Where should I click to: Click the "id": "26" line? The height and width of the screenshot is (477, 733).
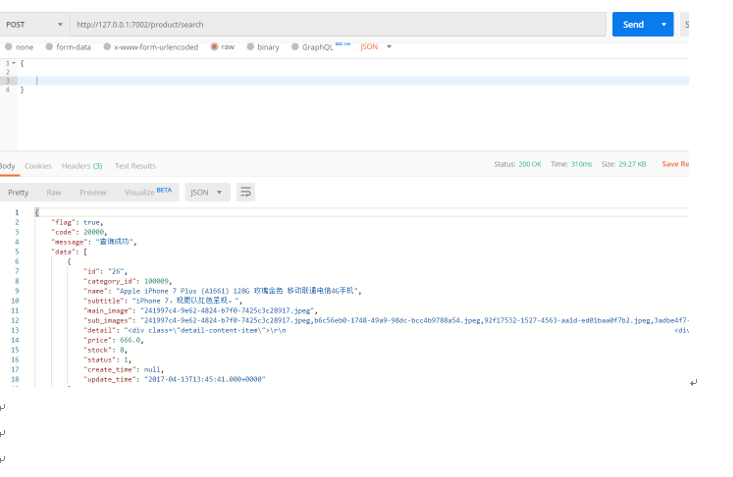coord(105,271)
